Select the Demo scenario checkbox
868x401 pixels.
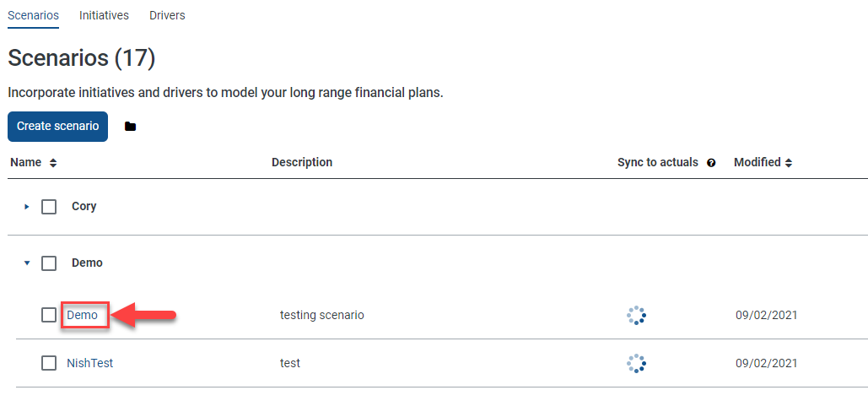49,315
